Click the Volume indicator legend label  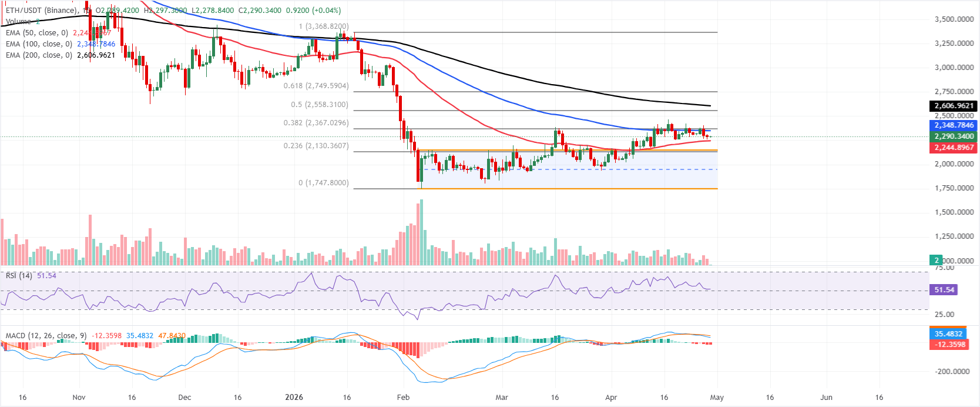[18, 22]
